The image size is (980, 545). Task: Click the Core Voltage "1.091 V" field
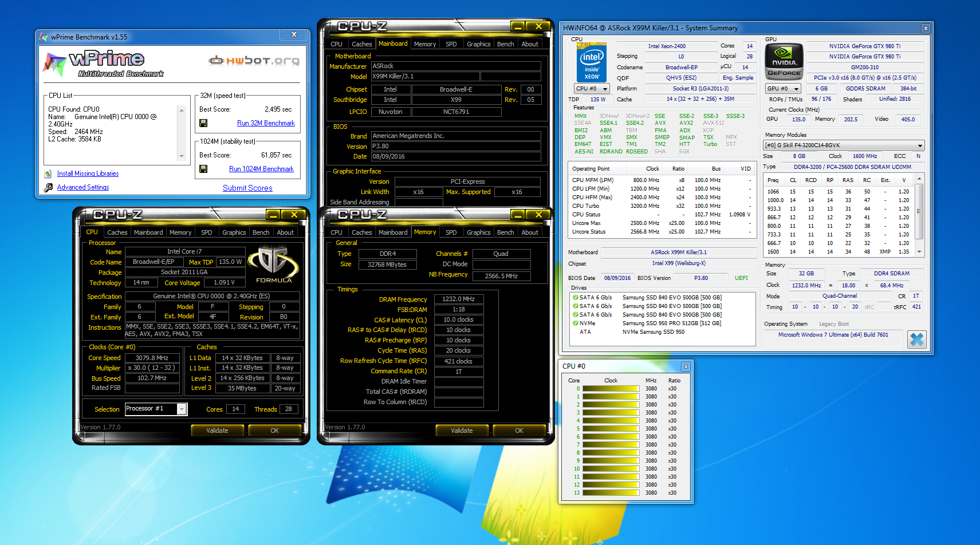(225, 283)
